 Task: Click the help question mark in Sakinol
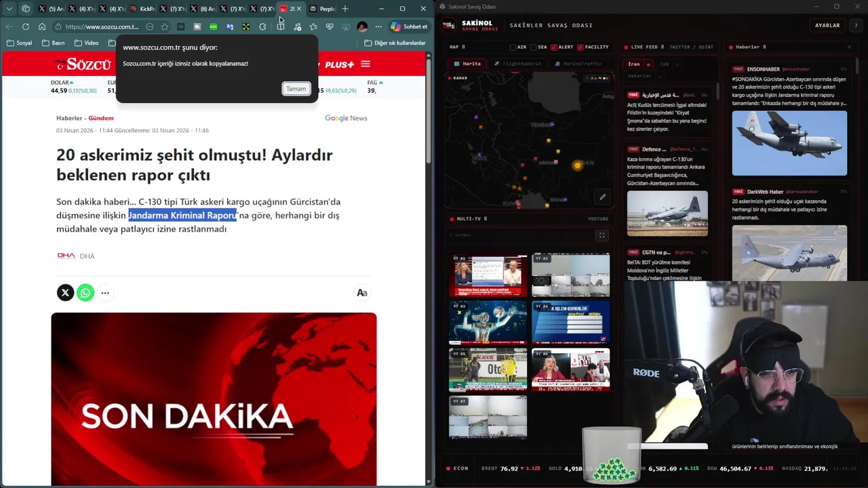click(856, 25)
